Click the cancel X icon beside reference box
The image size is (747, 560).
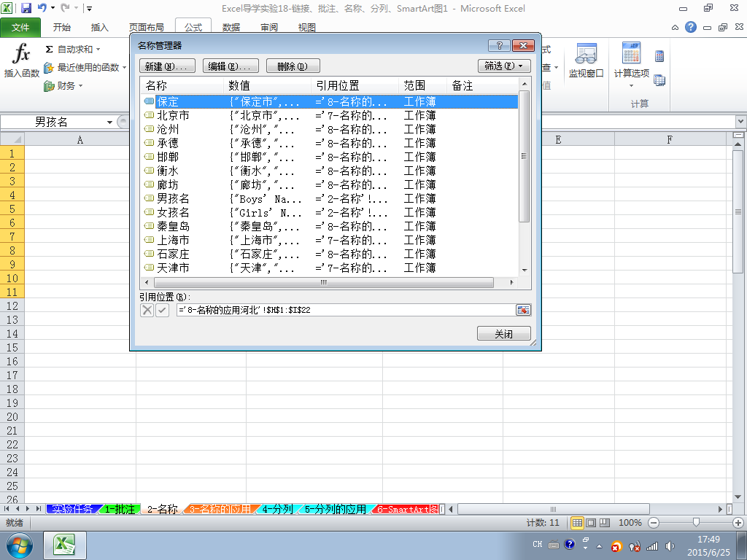coord(147,311)
